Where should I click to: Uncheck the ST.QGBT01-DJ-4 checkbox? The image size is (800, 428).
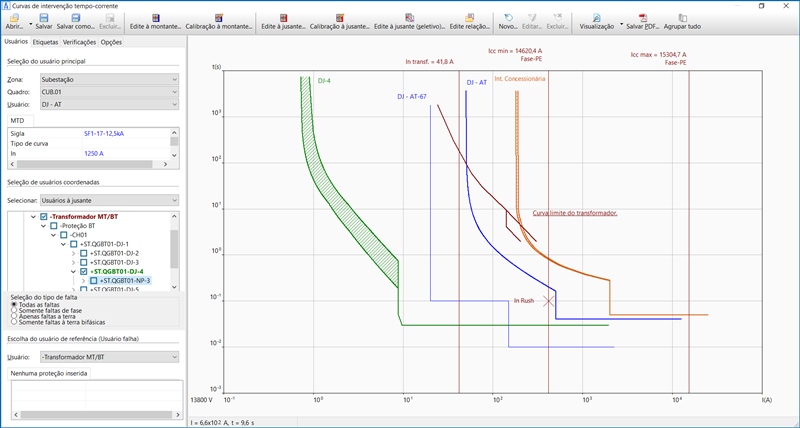click(84, 271)
